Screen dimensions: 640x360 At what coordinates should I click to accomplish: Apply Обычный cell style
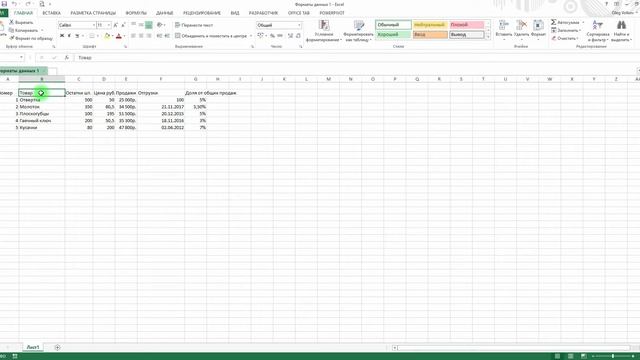point(393,25)
